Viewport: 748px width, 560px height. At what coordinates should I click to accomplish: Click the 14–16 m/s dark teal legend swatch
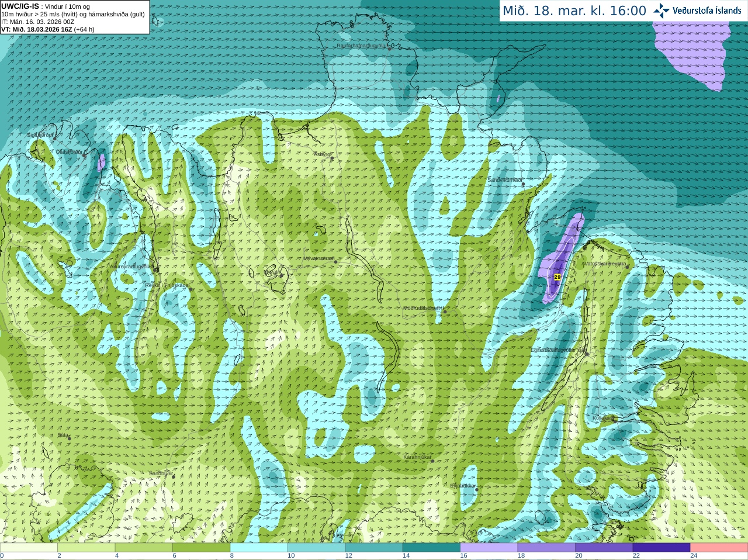tap(431, 548)
